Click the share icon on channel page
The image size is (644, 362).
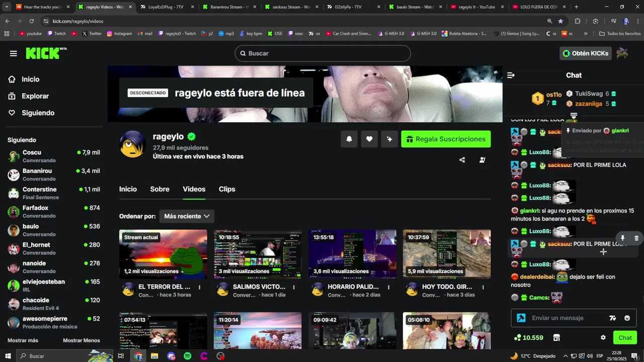point(462,160)
